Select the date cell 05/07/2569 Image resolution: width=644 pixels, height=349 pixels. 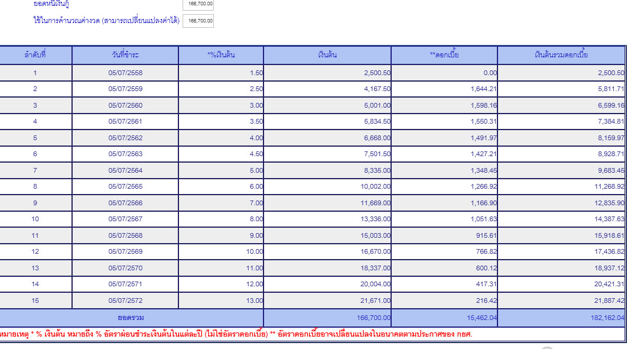pos(125,251)
